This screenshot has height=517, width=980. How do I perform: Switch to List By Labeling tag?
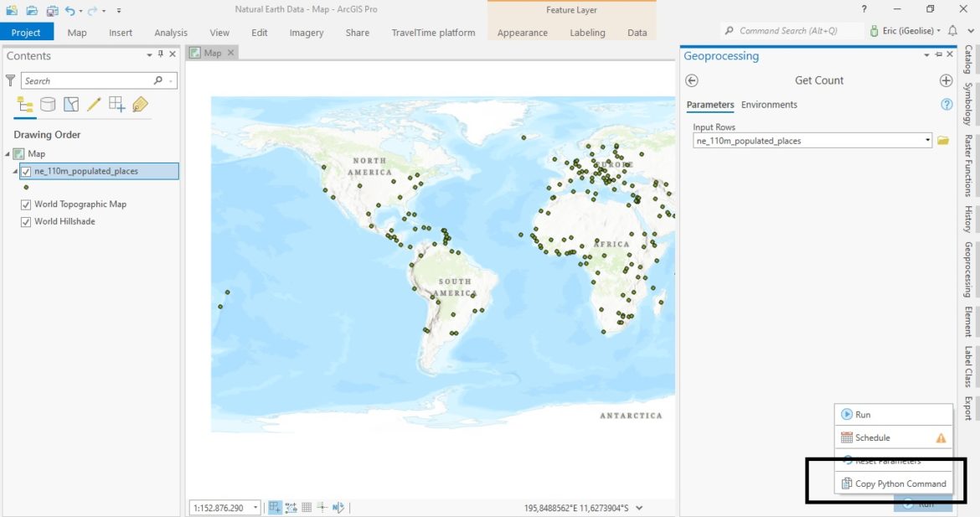pos(140,104)
